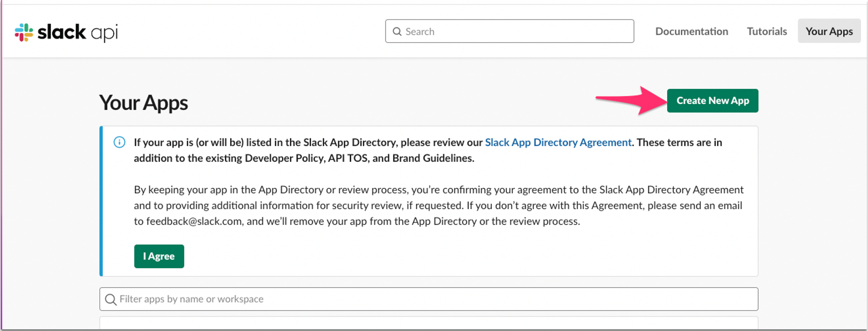
Task: Click the Your Apps page heading
Action: 144,103
